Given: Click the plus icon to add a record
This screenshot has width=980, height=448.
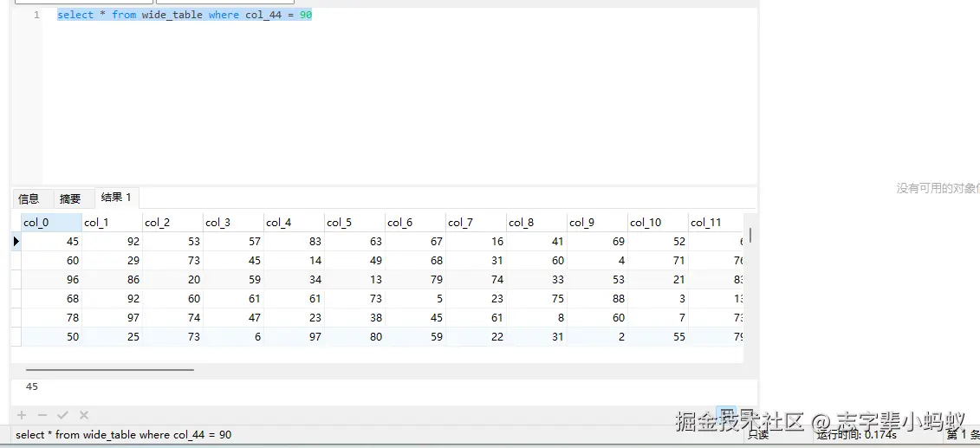Looking at the screenshot, I should click(x=22, y=415).
